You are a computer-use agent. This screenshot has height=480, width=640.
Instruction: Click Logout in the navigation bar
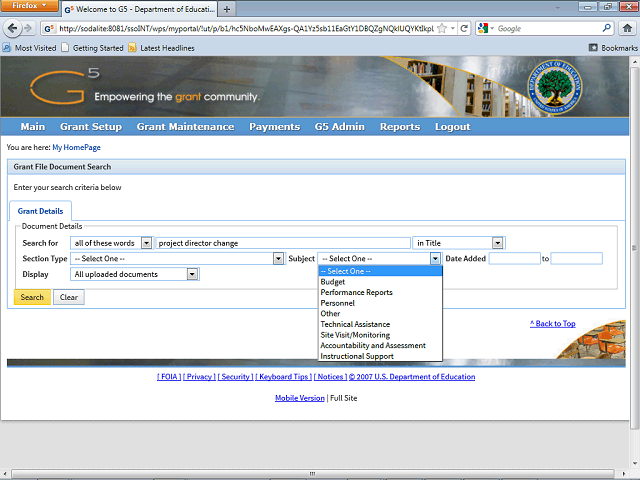tap(452, 127)
